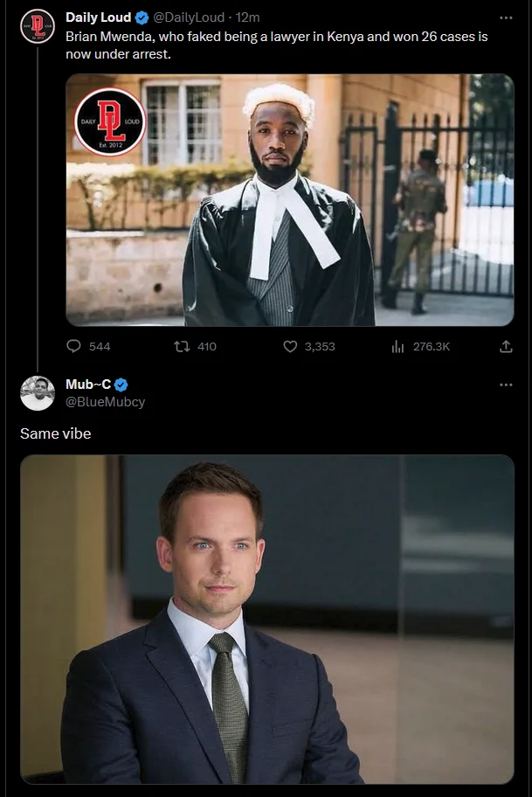Viewport: 532px width, 797px height.
Task: Open the three-dot menu on Mub~C's reply
Action: pos(504,383)
